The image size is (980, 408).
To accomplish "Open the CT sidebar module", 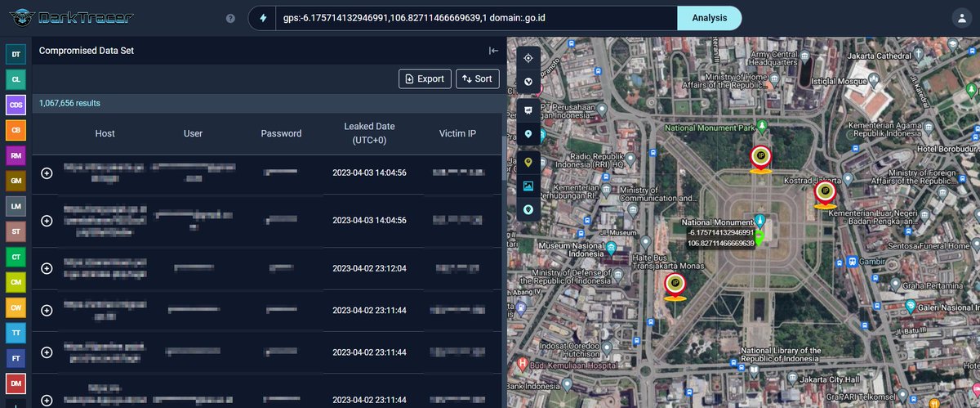I will (16, 257).
